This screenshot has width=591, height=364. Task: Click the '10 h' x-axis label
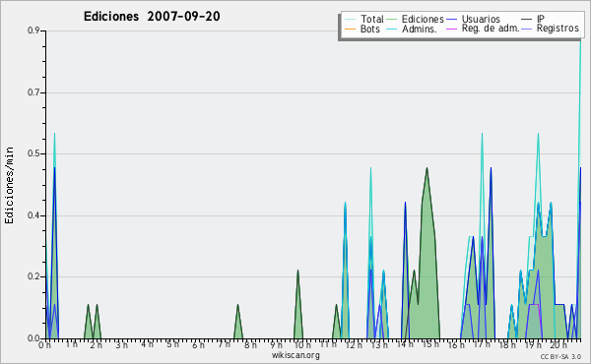pyautogui.click(x=302, y=345)
